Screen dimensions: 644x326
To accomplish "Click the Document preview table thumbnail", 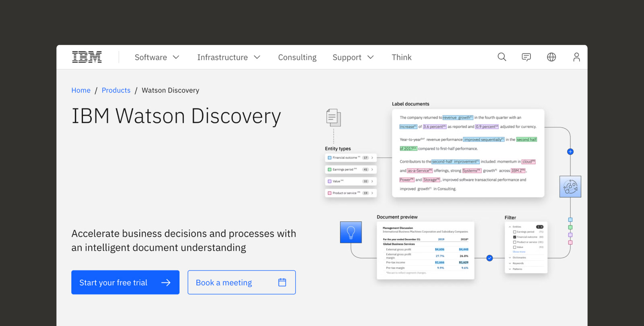I will tap(425, 250).
